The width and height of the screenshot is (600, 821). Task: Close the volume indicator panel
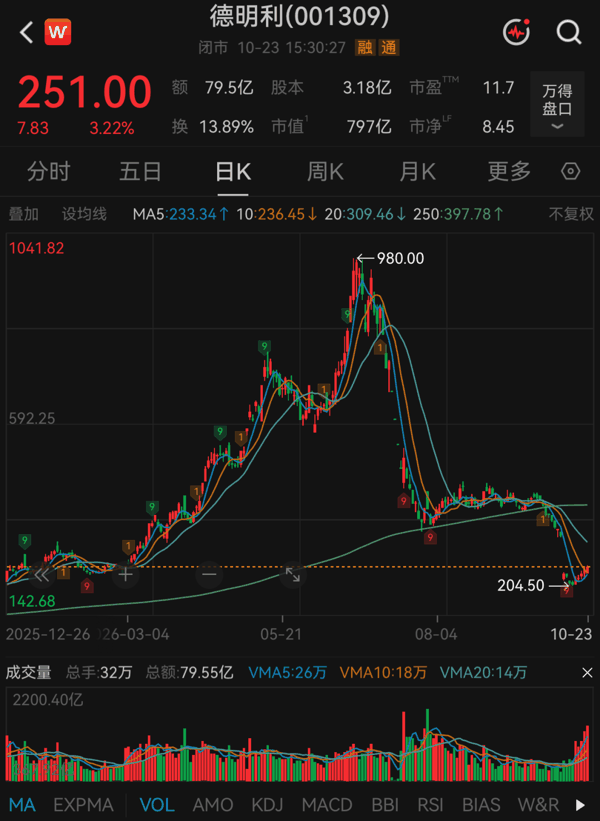click(x=587, y=673)
